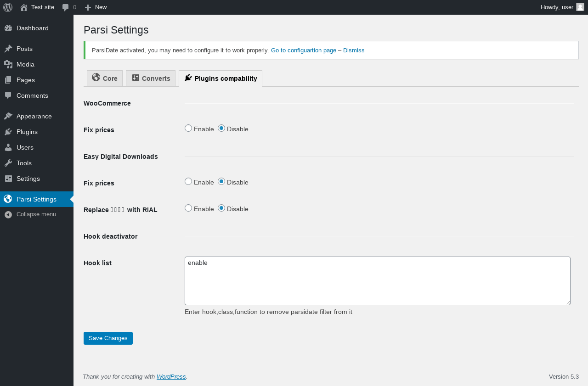
Task: Switch to the Converts tab
Action: click(x=151, y=78)
